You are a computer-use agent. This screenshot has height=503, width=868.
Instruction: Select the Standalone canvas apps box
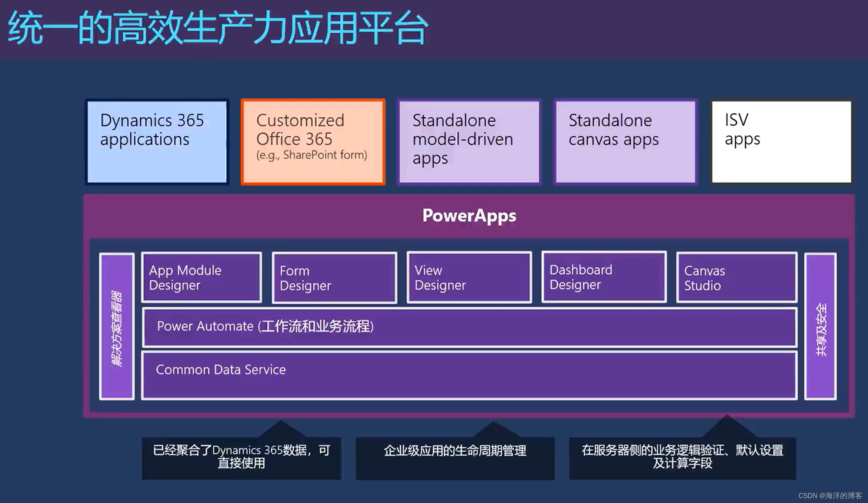coord(625,141)
